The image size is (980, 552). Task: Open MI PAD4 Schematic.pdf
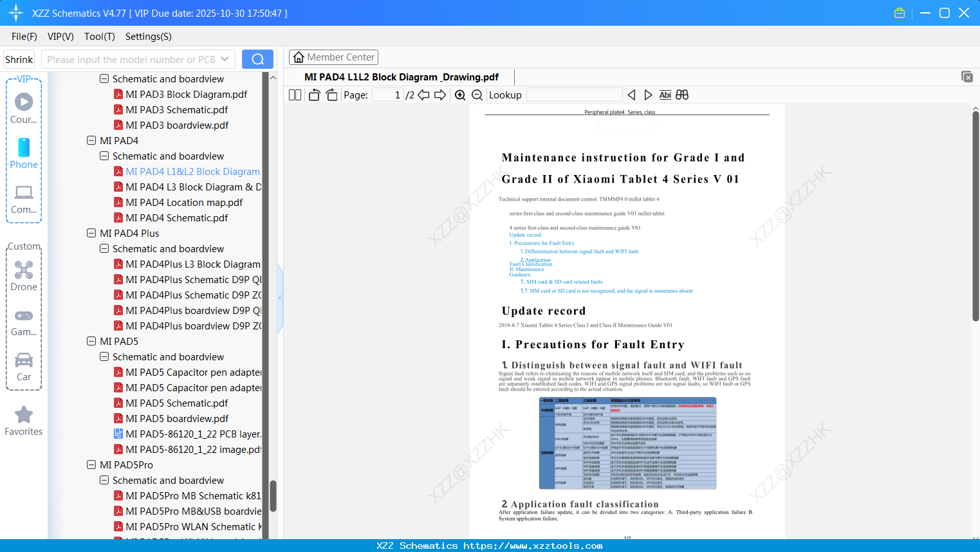(177, 218)
